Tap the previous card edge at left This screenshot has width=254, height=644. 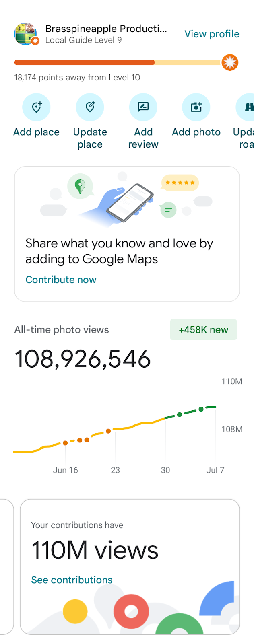pyautogui.click(x=7, y=567)
